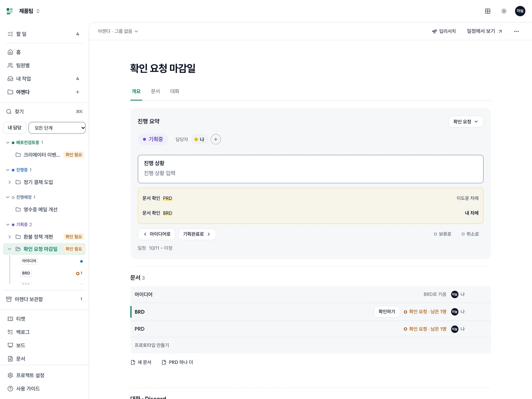The height and width of the screenshot is (399, 532).
Task: Open the grid layout icon in top bar
Action: (x=487, y=11)
